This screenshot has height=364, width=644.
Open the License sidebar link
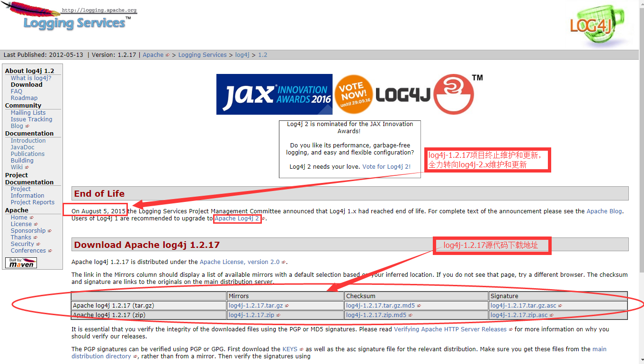pos(21,224)
